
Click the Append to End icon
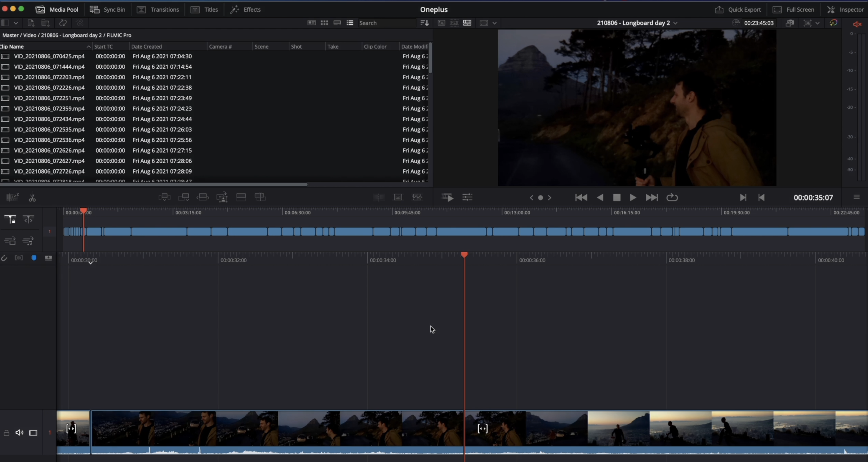click(183, 197)
